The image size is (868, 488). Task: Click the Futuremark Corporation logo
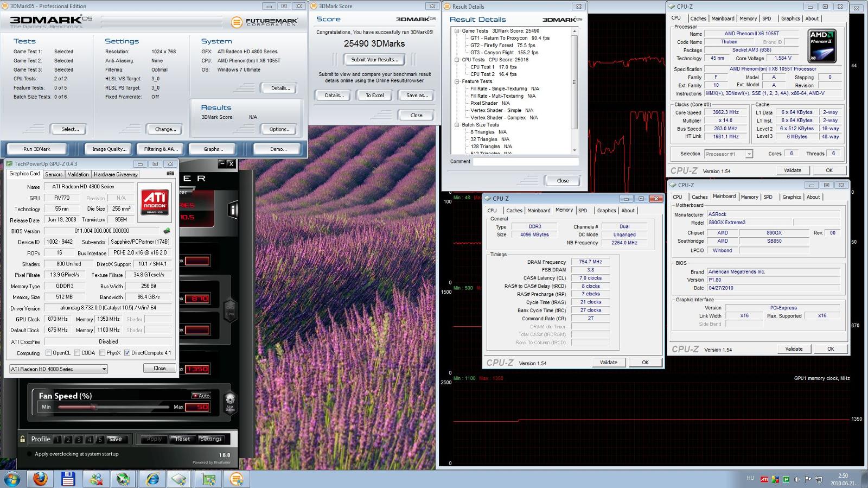(x=264, y=22)
